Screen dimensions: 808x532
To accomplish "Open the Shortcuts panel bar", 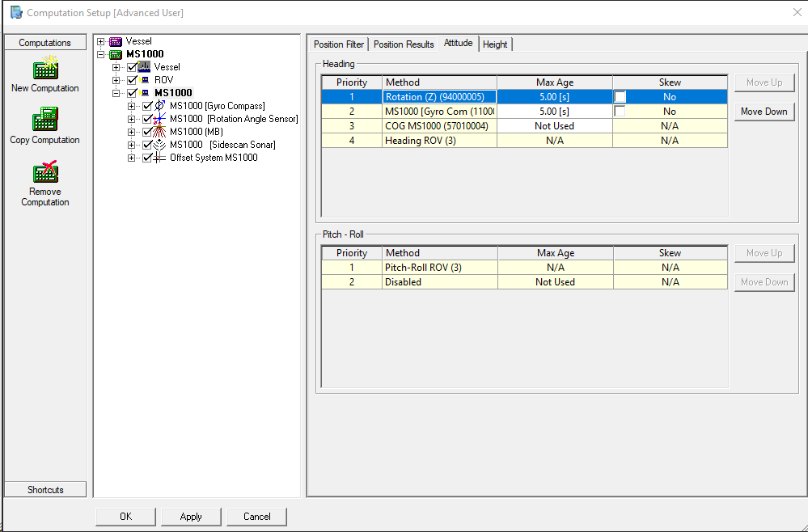I will pos(45,489).
